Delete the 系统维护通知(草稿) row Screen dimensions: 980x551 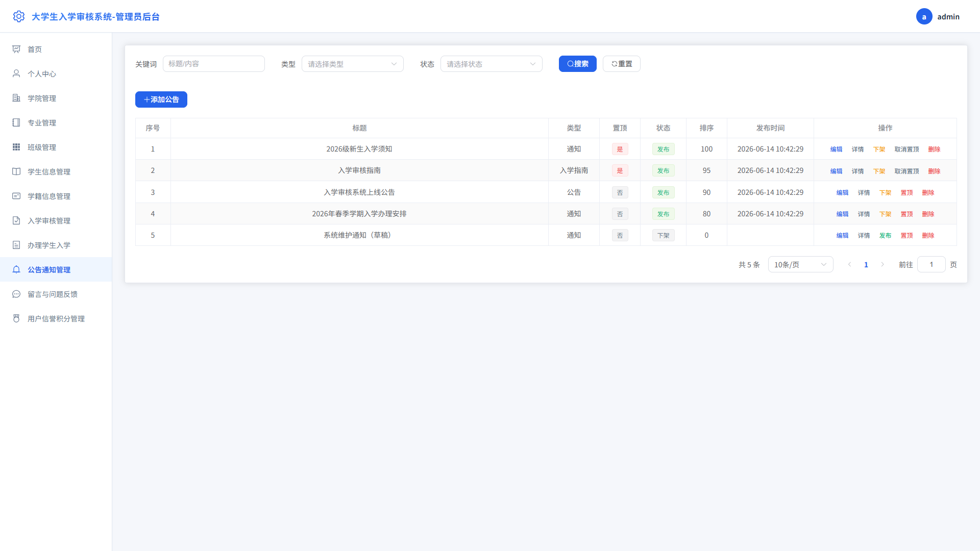pos(928,235)
